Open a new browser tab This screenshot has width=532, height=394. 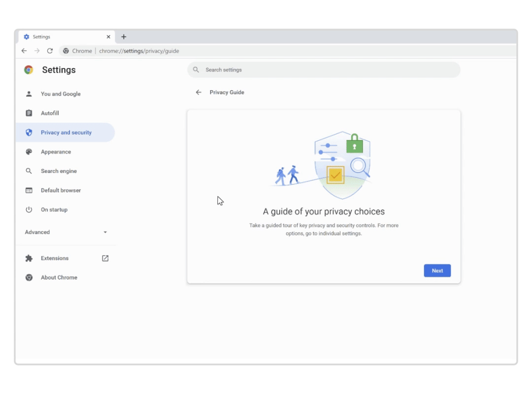click(x=124, y=36)
